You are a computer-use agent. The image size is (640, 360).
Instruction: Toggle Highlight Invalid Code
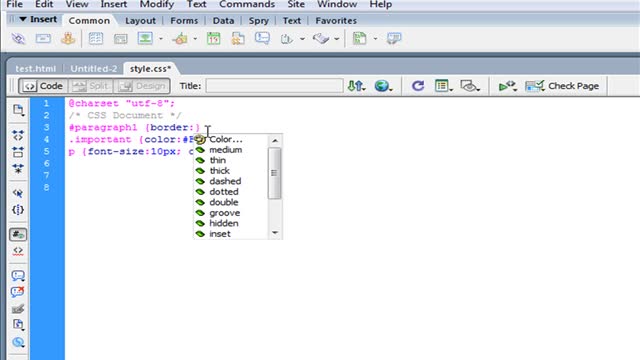coord(18,251)
